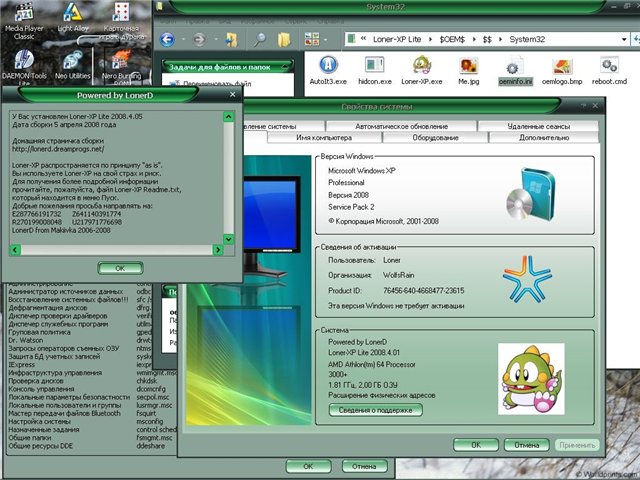Click Сведения о поддержке button
This screenshot has height=480, width=640.
376,410
